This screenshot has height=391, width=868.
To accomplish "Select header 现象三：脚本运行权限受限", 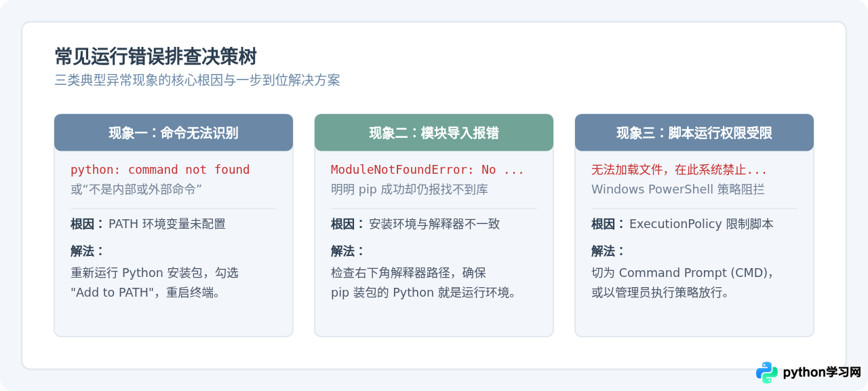I will pyautogui.click(x=694, y=132).
